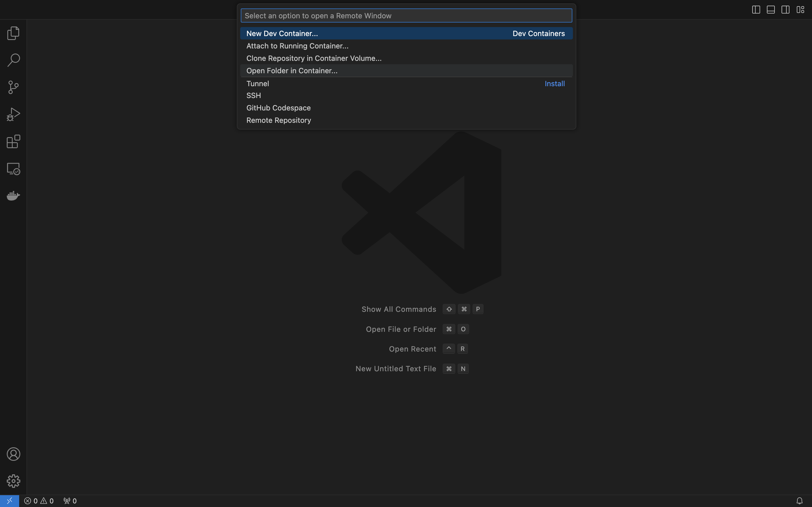Open the Remote Explorer view
This screenshot has width=812, height=507.
(14, 169)
